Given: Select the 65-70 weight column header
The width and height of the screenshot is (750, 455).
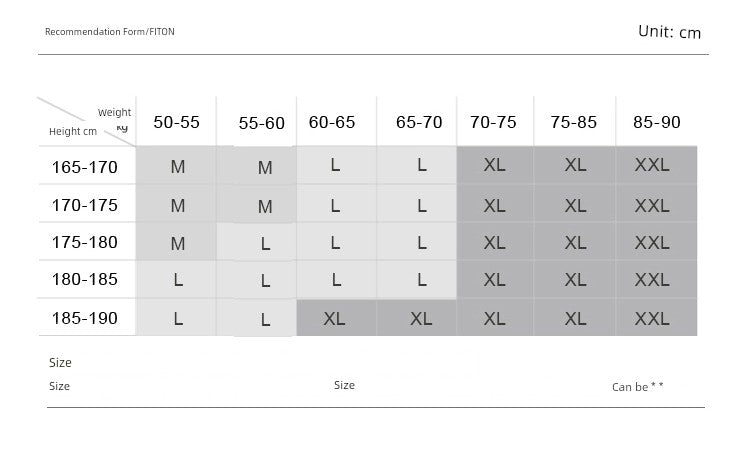Looking at the screenshot, I should [x=419, y=122].
